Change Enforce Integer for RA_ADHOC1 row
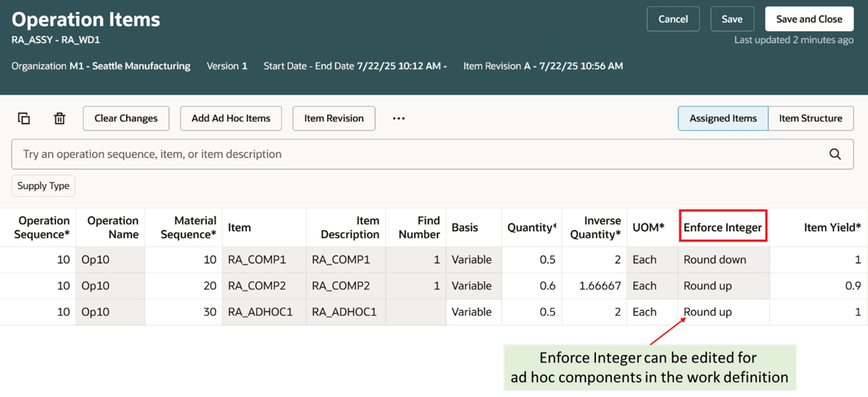 pyautogui.click(x=707, y=312)
